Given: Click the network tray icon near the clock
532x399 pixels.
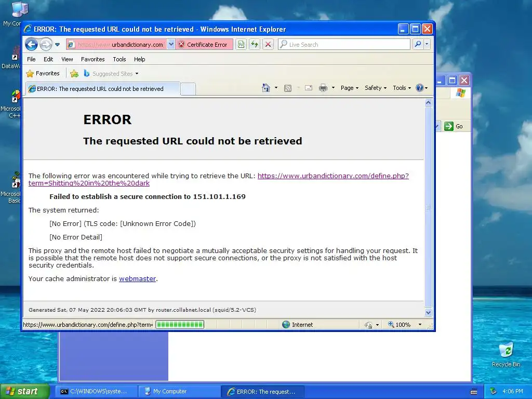Looking at the screenshot, I should [494, 391].
